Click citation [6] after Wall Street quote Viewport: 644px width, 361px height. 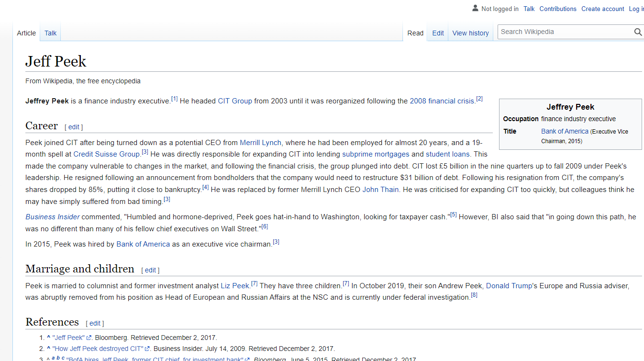265,226
